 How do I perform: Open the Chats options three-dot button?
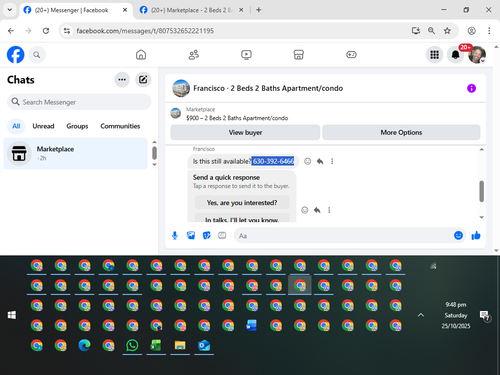tap(122, 80)
